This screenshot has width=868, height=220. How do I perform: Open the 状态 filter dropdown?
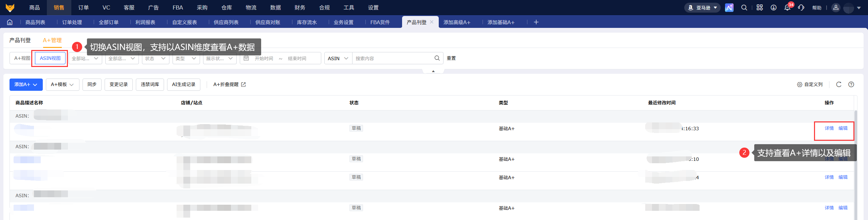[156, 58]
